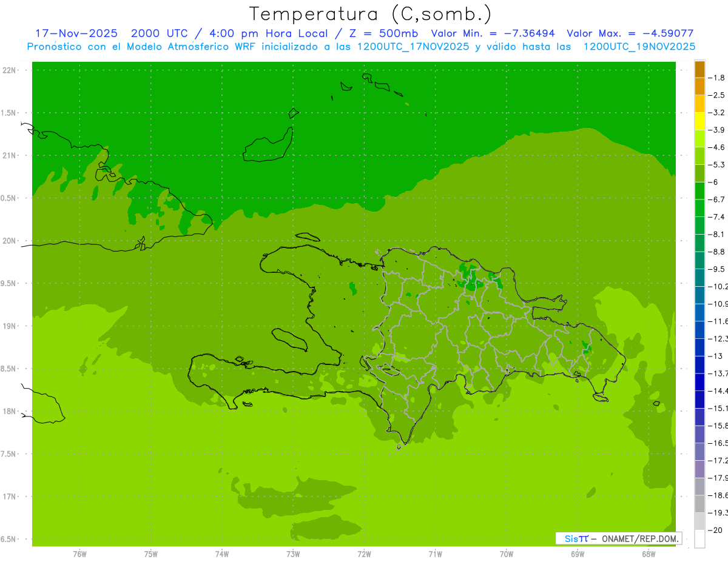Click the title "Temperatura (C,somb.)"
Viewport: 728px width, 562px height.
(370, 14)
